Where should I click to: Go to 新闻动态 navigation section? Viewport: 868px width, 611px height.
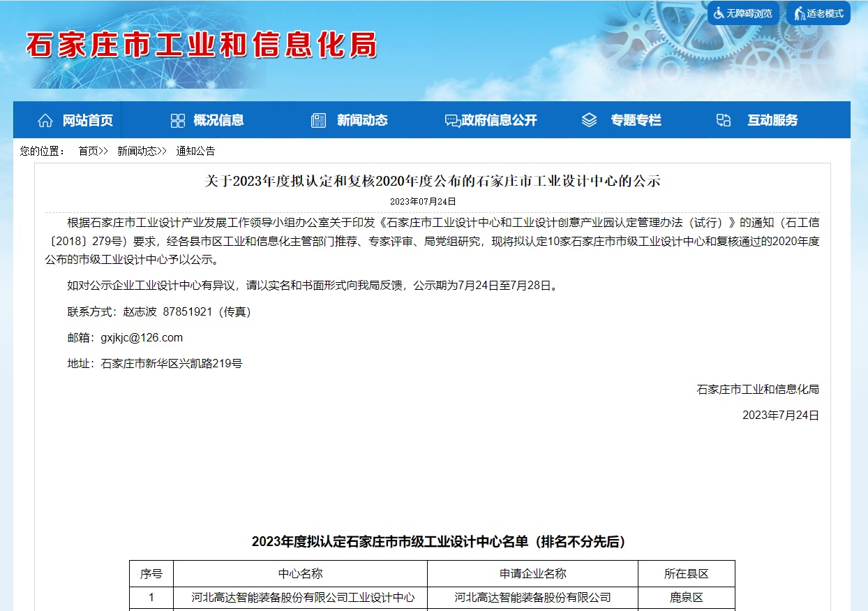pyautogui.click(x=362, y=121)
